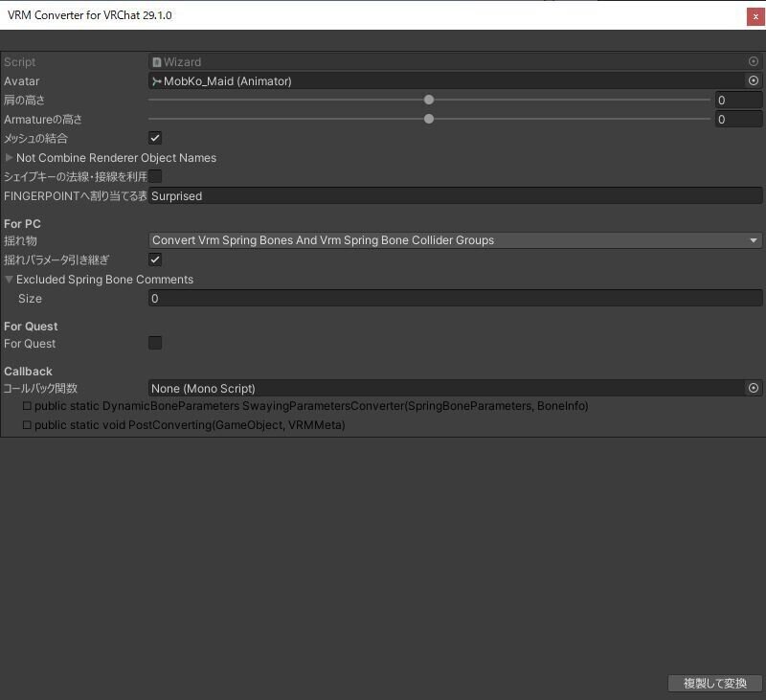766x700 pixels.
Task: Click the Size label
Action: coord(30,299)
